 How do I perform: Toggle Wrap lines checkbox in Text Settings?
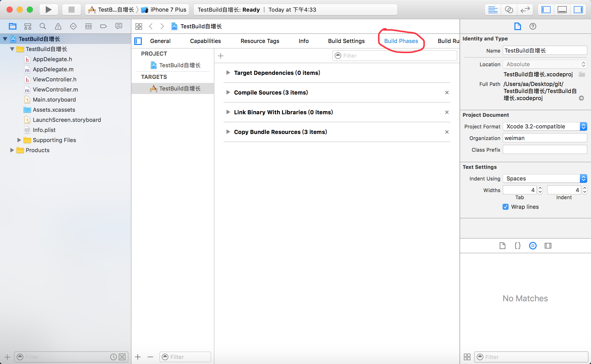coord(505,207)
